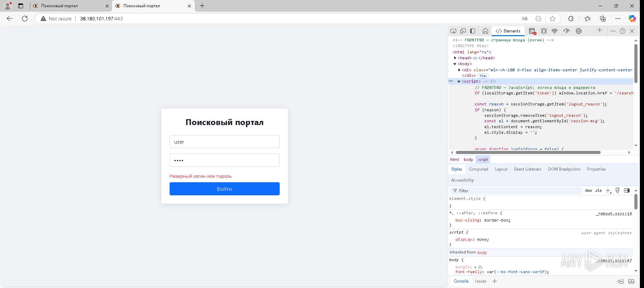Viewport: 644px width, 288px height.
Task: Refresh the current page
Action: pos(25,19)
